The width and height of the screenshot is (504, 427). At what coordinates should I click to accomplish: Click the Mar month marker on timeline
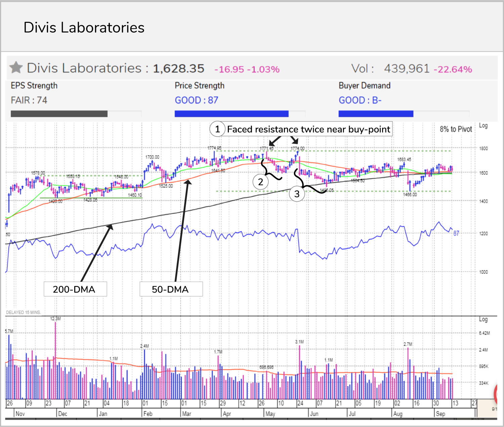pos(187,414)
